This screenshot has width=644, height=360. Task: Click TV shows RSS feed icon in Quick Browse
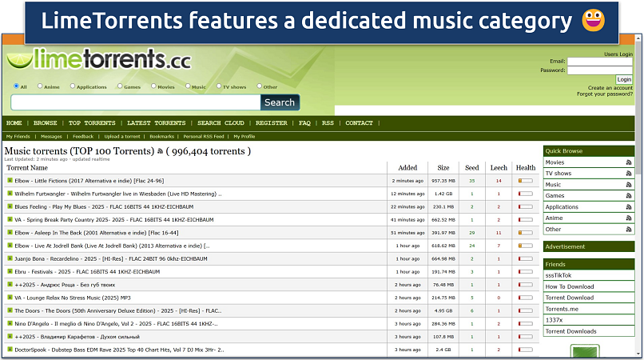[628, 174]
